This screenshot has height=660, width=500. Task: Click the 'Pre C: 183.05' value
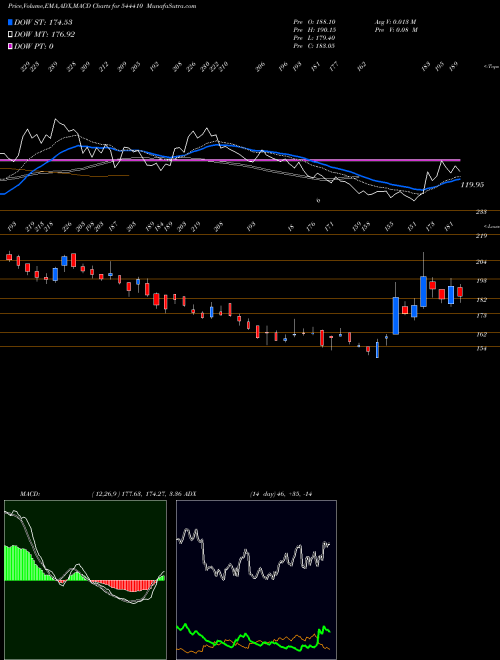(314, 46)
